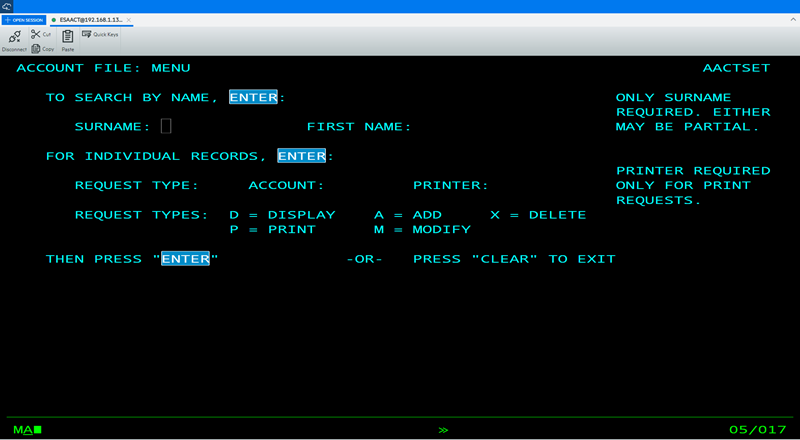Click the Cut scissors icon
800x440 pixels.
[x=35, y=34]
